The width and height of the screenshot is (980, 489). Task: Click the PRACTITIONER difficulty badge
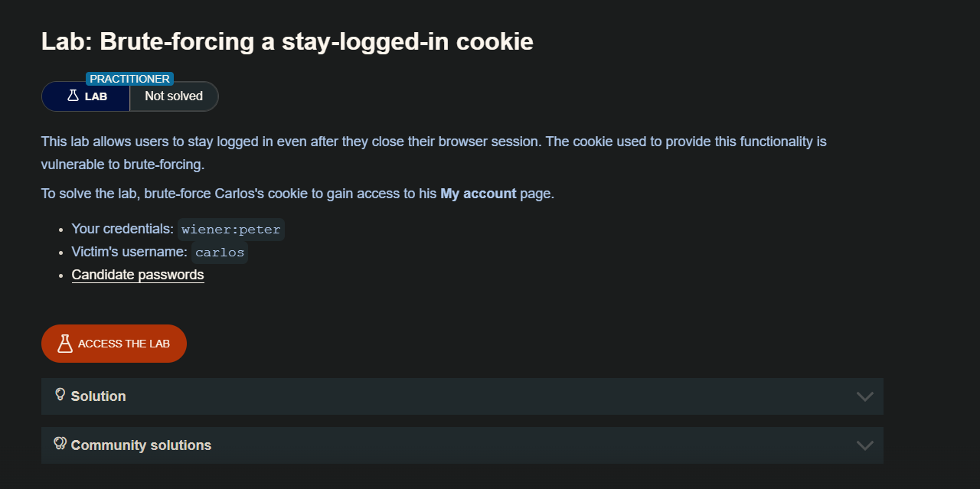[129, 79]
